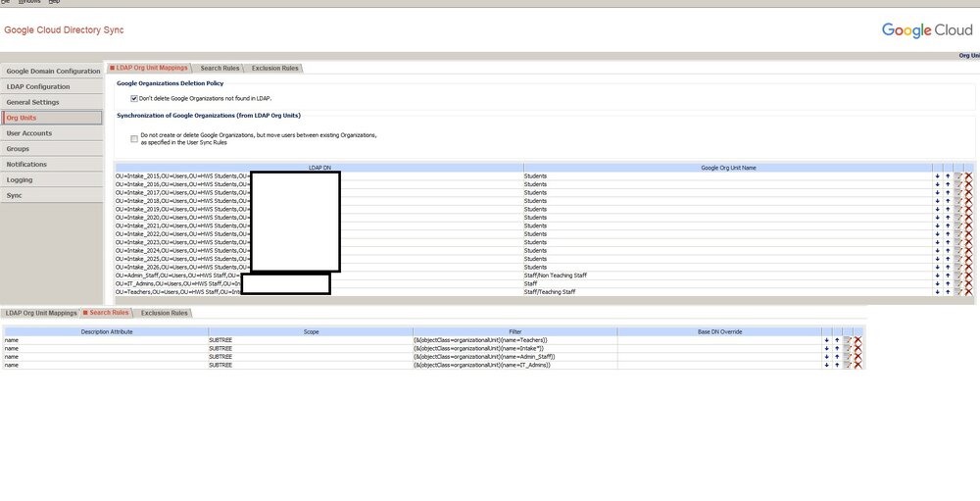Select the (name=Intake*) filter cell
Viewport: 980px width, 501px height.
[x=515, y=348]
